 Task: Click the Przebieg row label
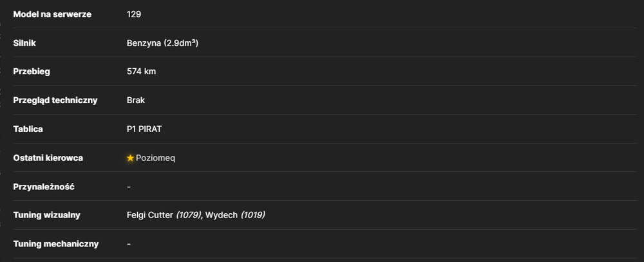pos(32,72)
